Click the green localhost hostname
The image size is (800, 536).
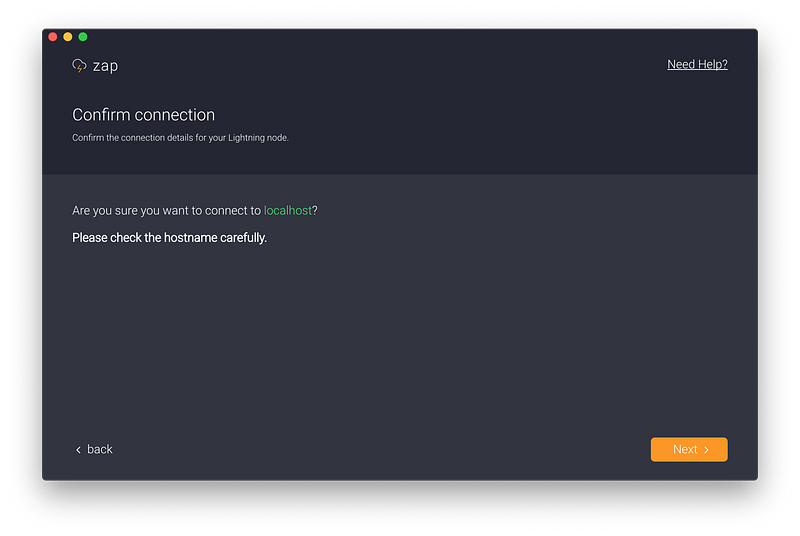click(288, 211)
